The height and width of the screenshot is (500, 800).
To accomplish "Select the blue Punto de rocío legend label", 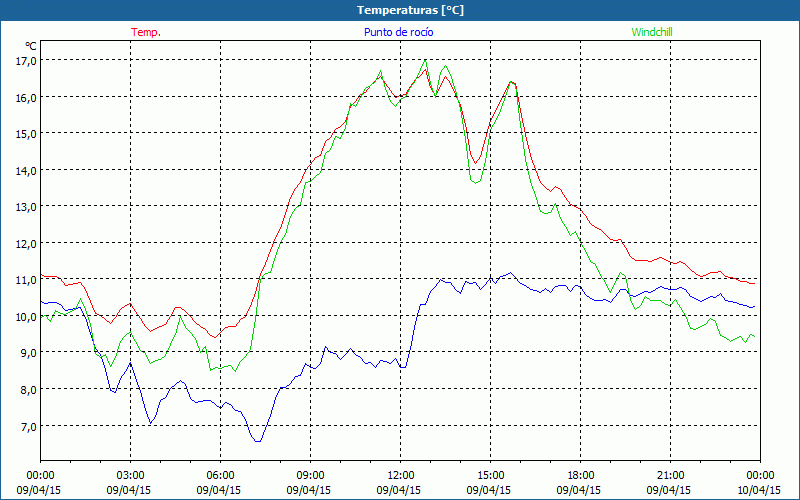I will (x=398, y=32).
